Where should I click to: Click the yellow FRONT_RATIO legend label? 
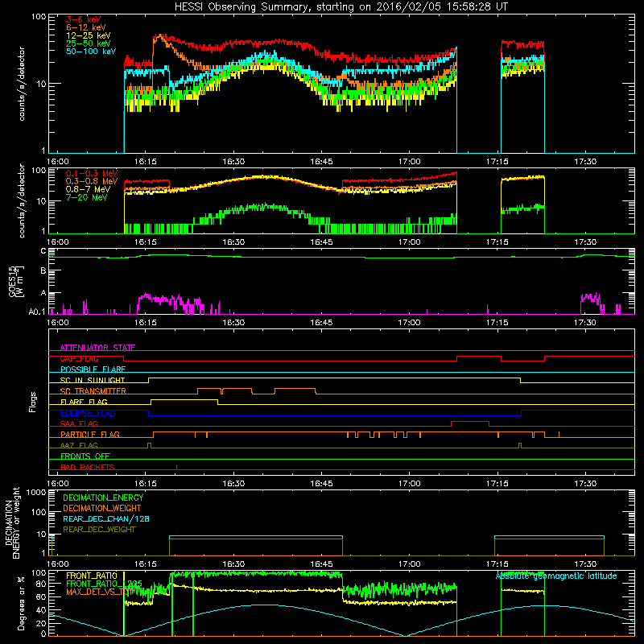coord(92,576)
